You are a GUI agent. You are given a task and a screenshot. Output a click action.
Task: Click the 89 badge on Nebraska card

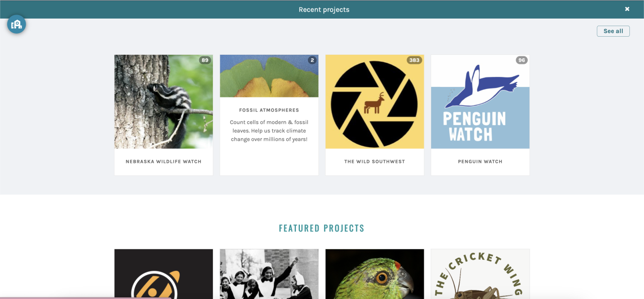tap(204, 60)
